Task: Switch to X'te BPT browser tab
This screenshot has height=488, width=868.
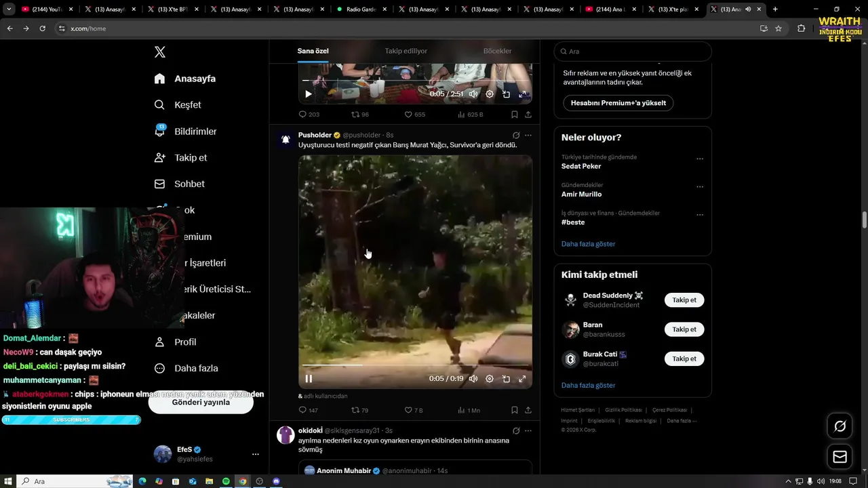Action: 172,9
